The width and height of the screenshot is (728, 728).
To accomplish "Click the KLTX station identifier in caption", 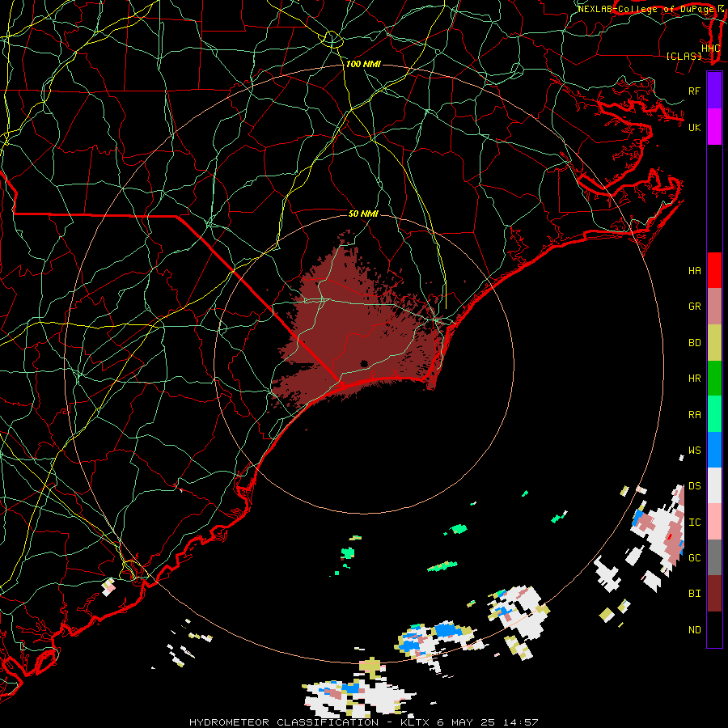I will (x=415, y=722).
